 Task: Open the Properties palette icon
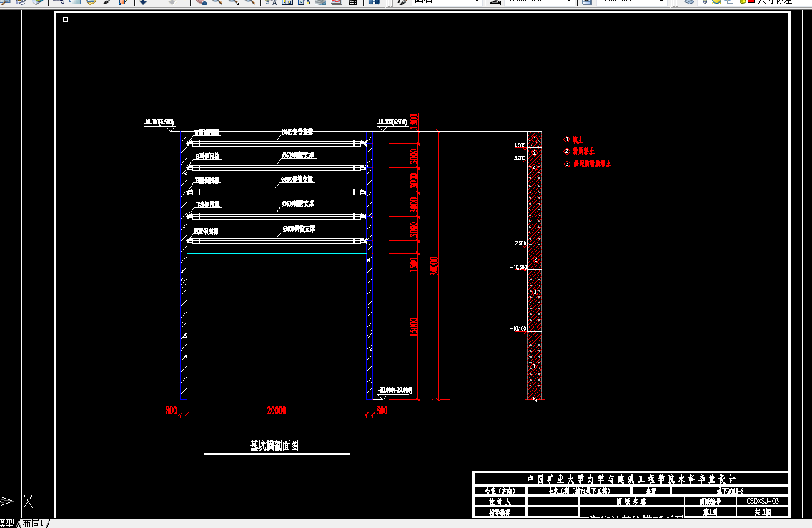(x=271, y=1)
